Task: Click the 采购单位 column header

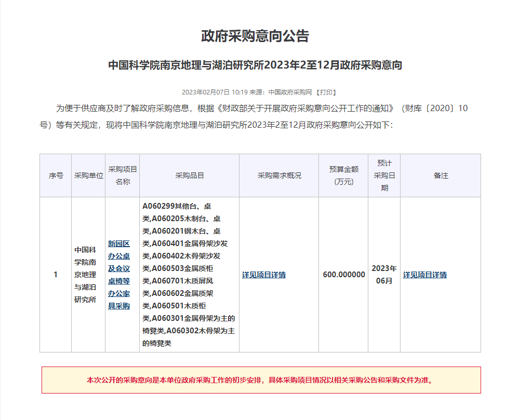Action: pyautogui.click(x=88, y=175)
